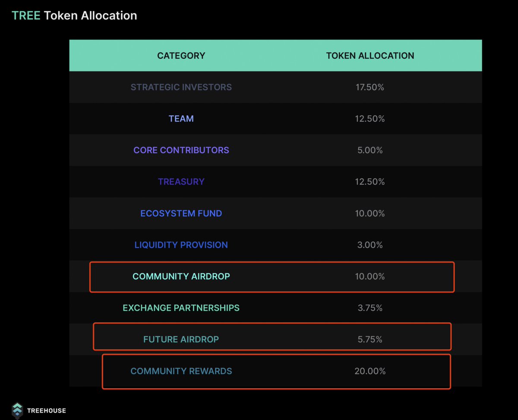Click the LIQUIDITY PROVISION label
This screenshot has width=518, height=420.
pos(181,245)
